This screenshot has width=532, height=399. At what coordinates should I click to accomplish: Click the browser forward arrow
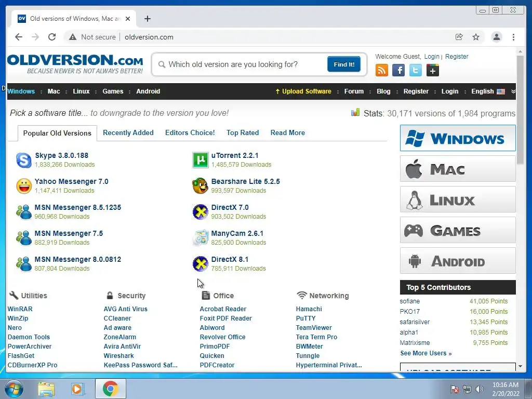35,37
